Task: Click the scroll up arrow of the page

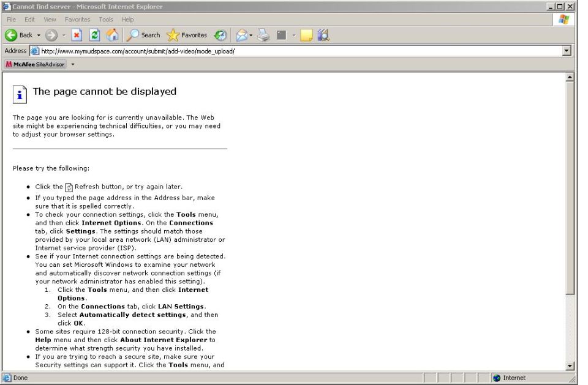Action: 570,77
